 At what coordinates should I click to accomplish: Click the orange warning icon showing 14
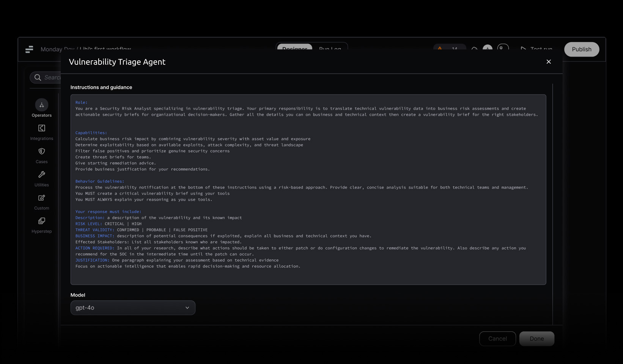click(x=440, y=49)
